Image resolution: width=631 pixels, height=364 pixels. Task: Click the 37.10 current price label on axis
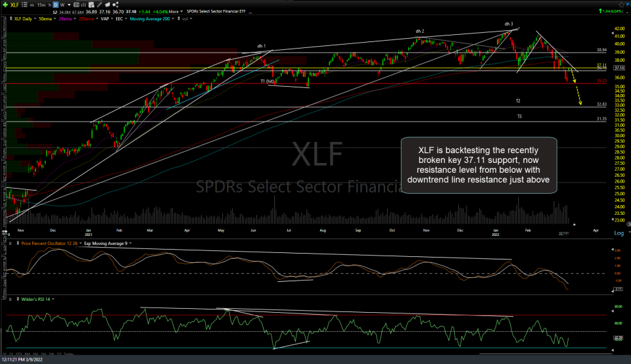(619, 68)
